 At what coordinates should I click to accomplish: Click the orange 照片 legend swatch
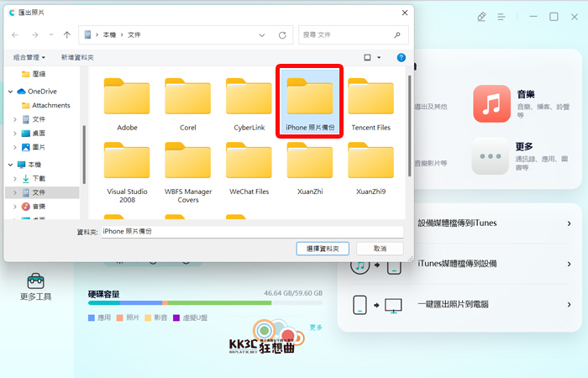[119, 318]
